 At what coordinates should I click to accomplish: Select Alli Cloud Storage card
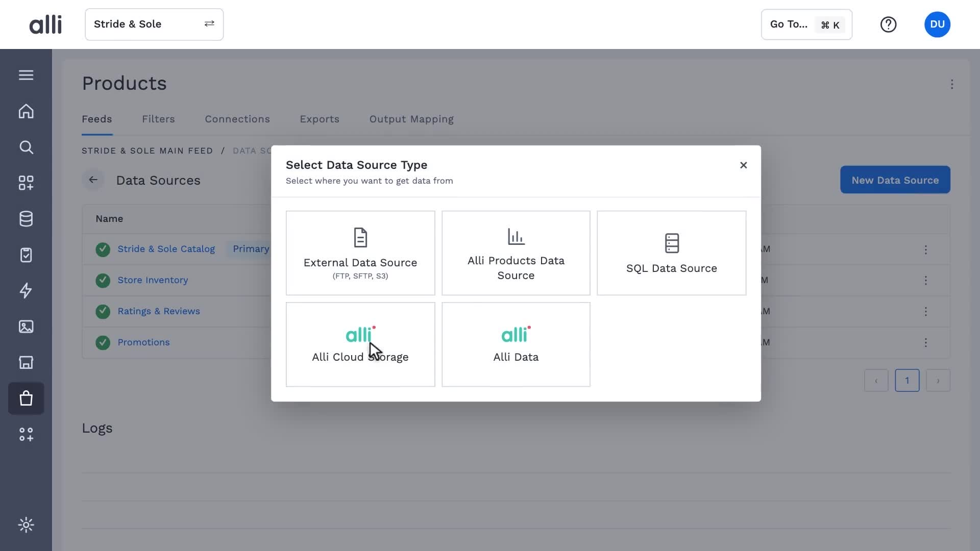[360, 344]
